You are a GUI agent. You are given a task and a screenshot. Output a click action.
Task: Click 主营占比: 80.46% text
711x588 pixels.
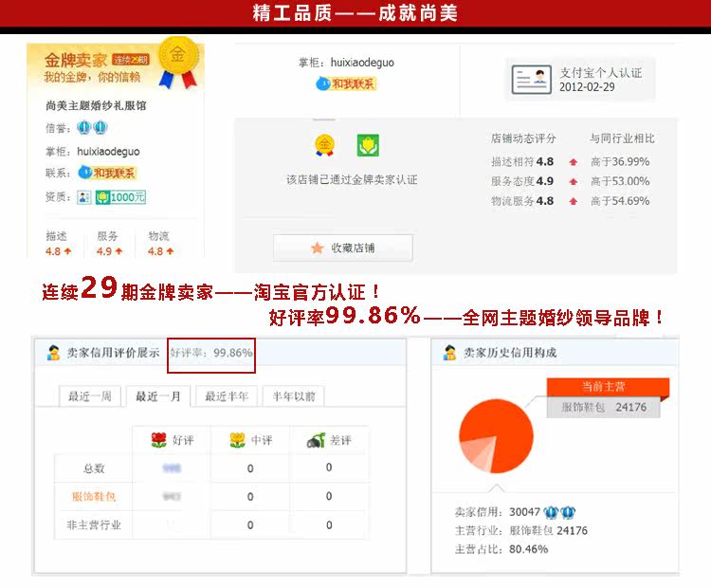coord(501,549)
